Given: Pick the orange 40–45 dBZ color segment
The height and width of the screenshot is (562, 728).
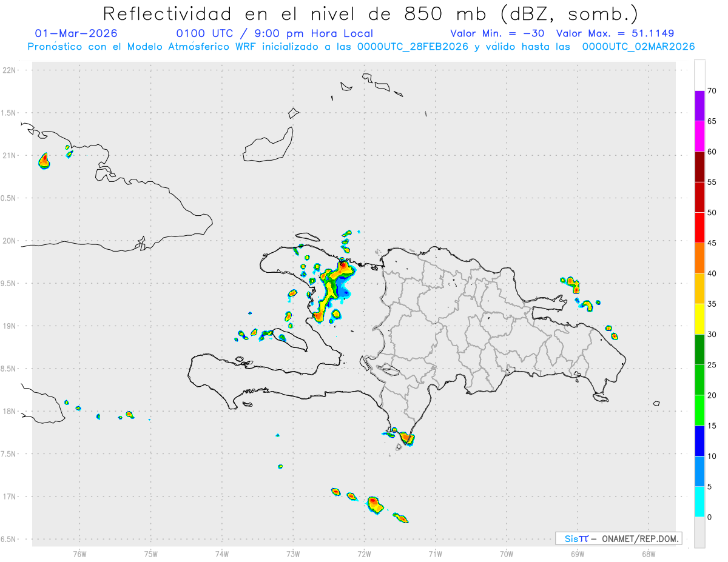Looking at the screenshot, I should pos(699,258).
